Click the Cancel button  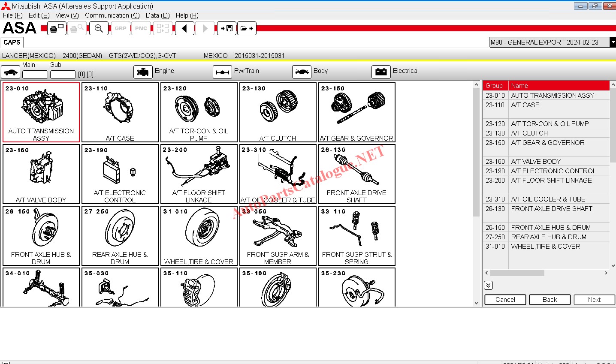[505, 300]
